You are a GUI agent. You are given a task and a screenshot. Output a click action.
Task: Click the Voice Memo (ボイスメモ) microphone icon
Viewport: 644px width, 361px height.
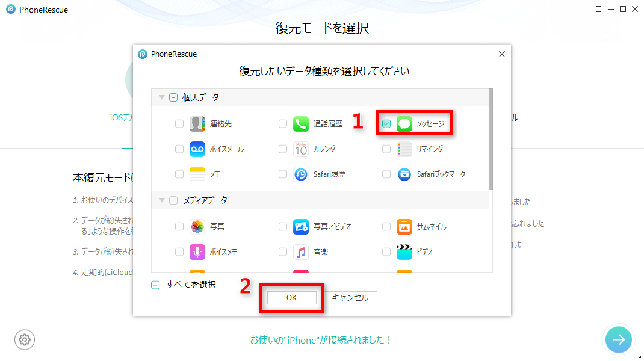(x=197, y=251)
